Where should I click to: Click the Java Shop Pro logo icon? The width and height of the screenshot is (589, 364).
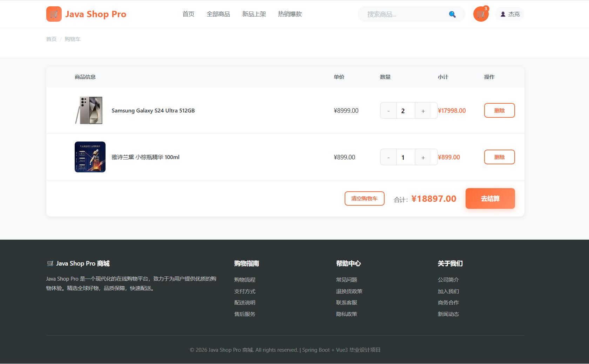(54, 14)
